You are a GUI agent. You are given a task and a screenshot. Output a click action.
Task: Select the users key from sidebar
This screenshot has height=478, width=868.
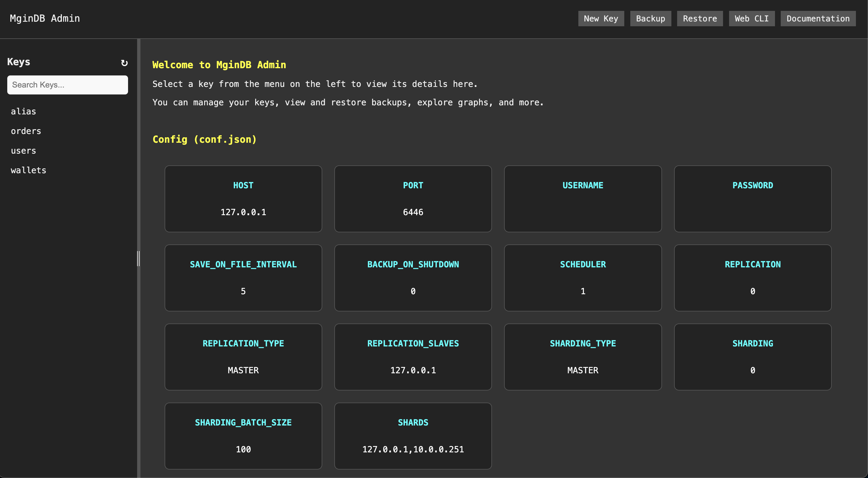pyautogui.click(x=24, y=150)
